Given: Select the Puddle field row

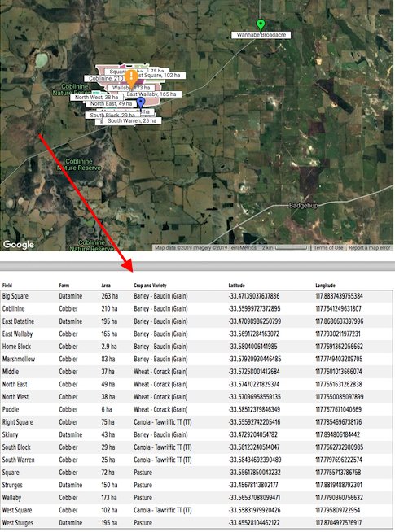Looking at the screenshot, I should point(197,409).
